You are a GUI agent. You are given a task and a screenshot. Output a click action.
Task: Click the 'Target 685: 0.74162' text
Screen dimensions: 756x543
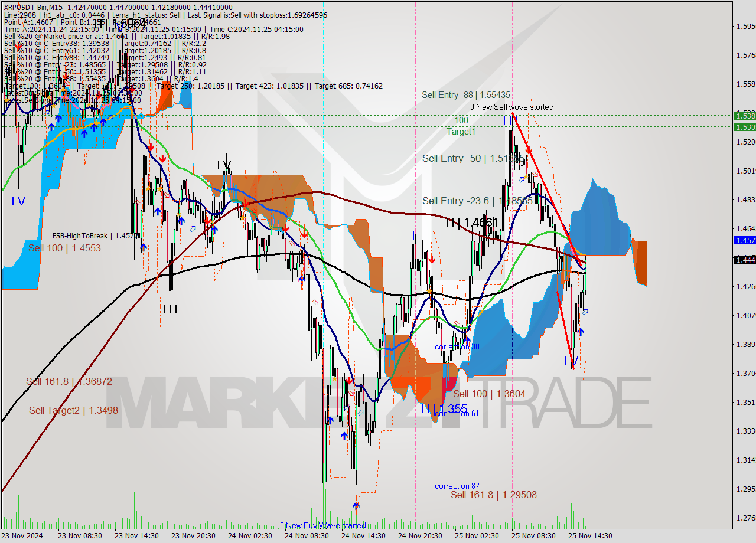[348, 86]
